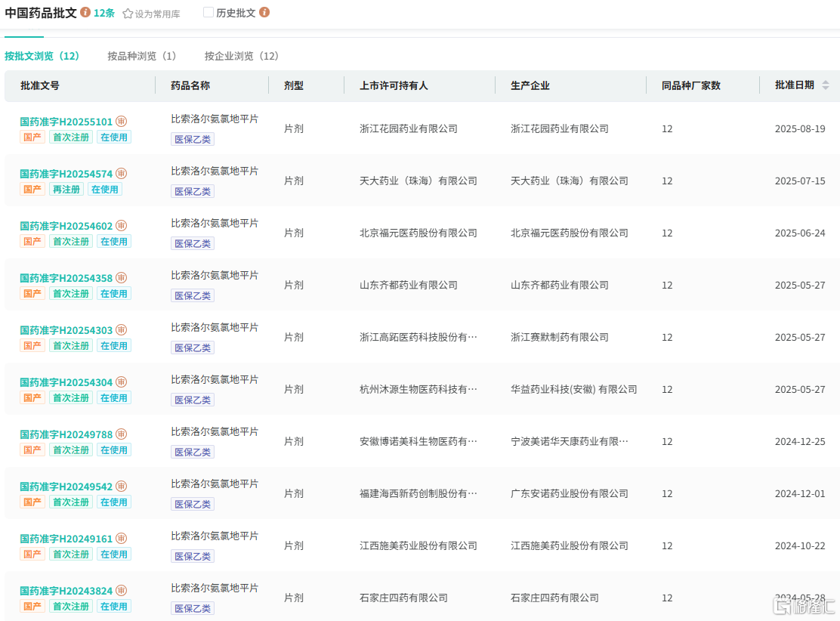Open approval 国药准字H20254602

pos(66,226)
